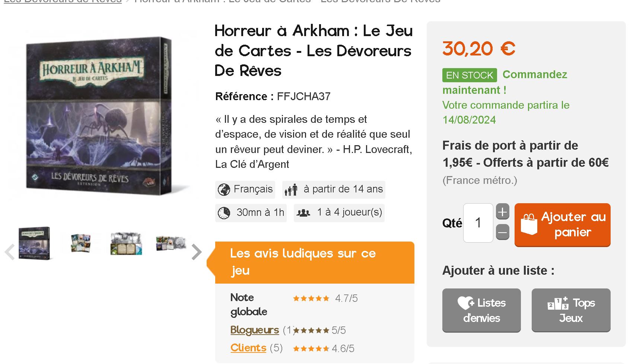Click the podium icon on Tops Jeux
This screenshot has height=364, width=630.
(558, 303)
